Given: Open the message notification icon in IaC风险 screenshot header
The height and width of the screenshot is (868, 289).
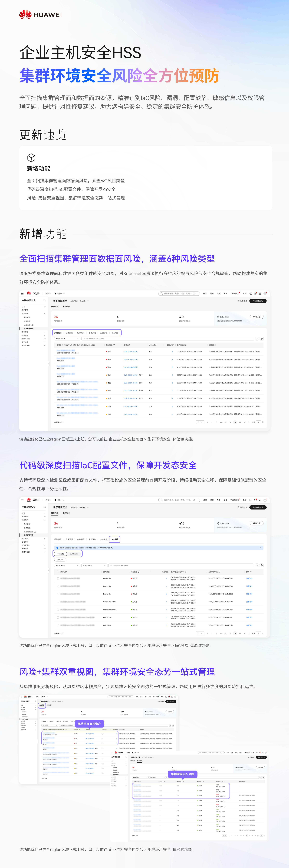Looking at the screenshot, I should click(256, 500).
